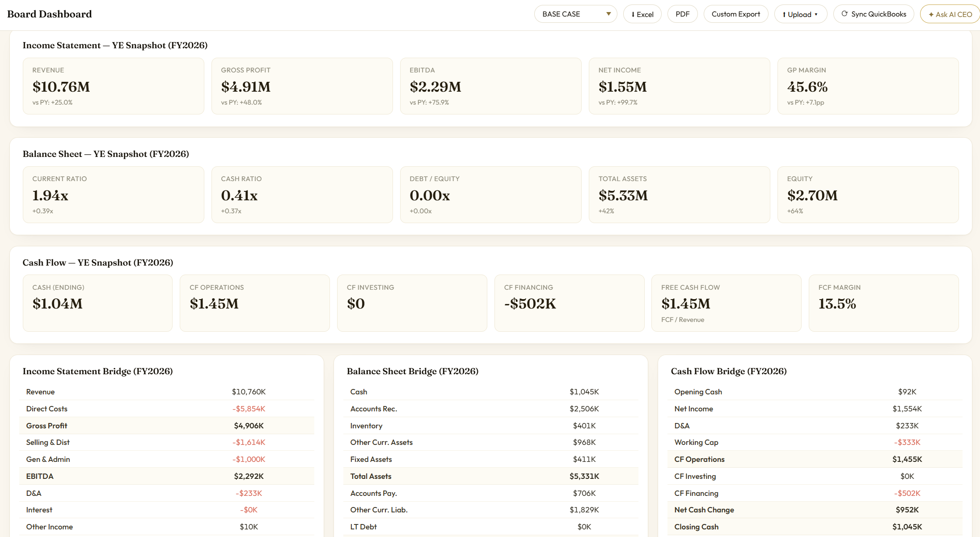Click the Net Income $1.55M value
The image size is (980, 537).
623,87
